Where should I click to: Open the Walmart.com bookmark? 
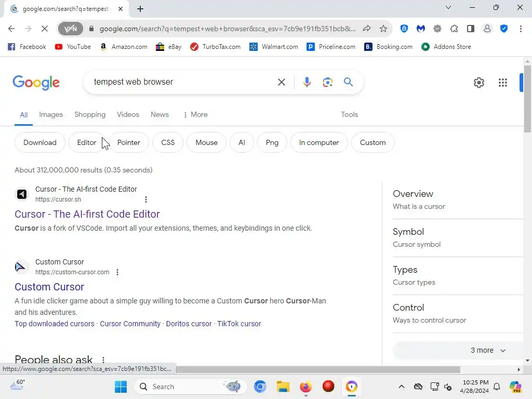[x=274, y=47]
